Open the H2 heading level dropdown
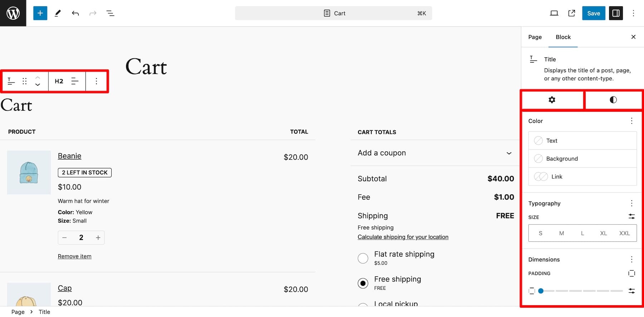The image size is (644, 317). [x=59, y=81]
